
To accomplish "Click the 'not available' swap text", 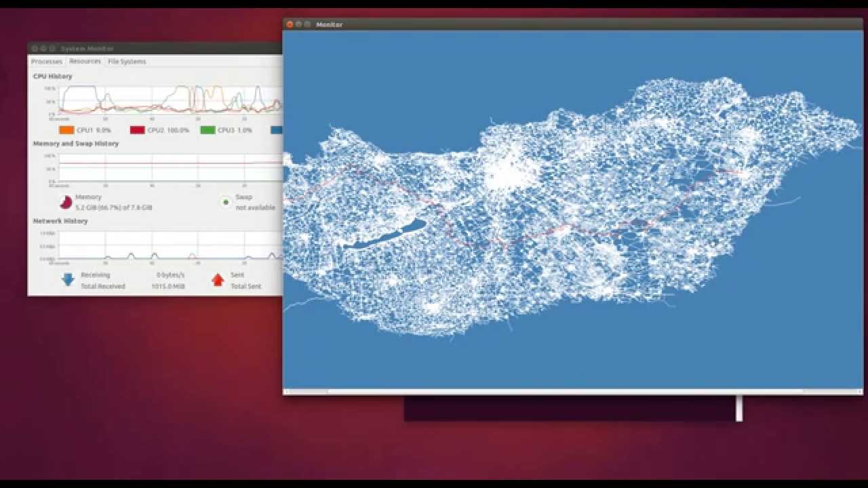I will pyautogui.click(x=256, y=207).
